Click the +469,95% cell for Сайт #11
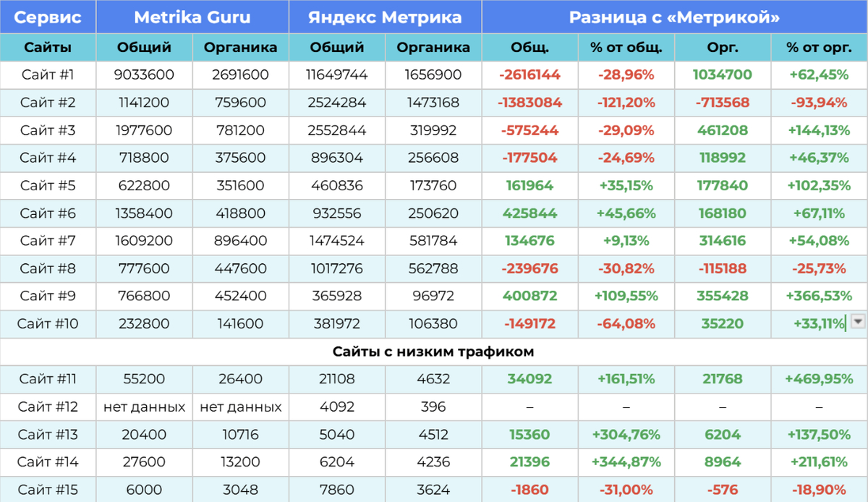The height and width of the screenshot is (502, 868). coord(820,379)
